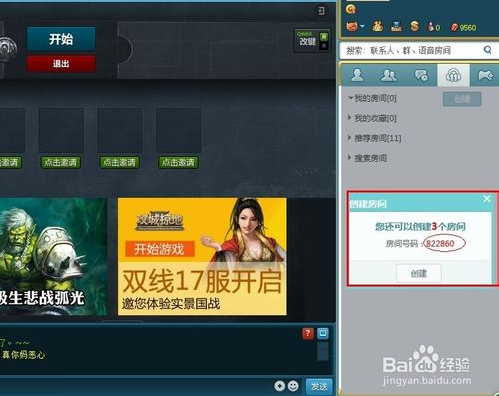The height and width of the screenshot is (396, 499).
Task: Switch to the recent chats tab
Action: pyautogui.click(x=421, y=75)
